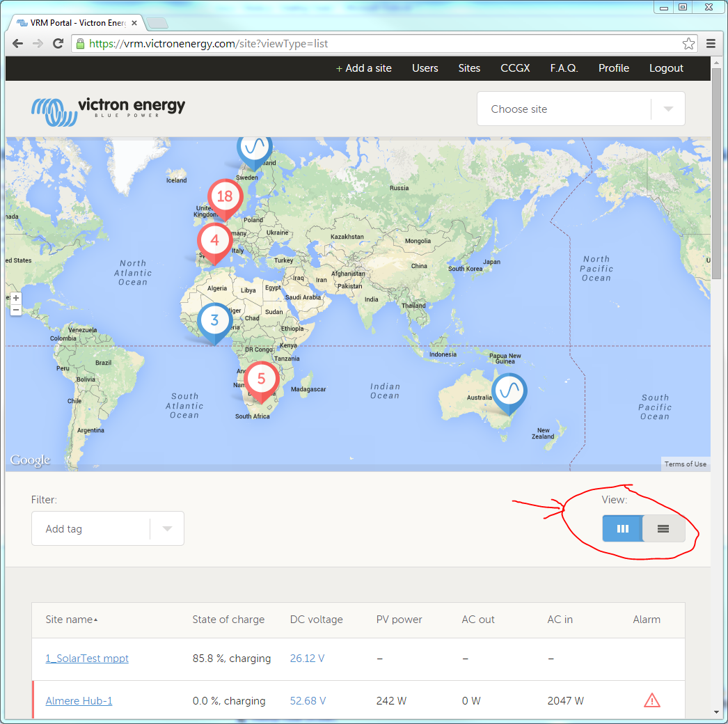The image size is (728, 724).
Task: Click the blue map marker numbered 3
Action: 214,320
